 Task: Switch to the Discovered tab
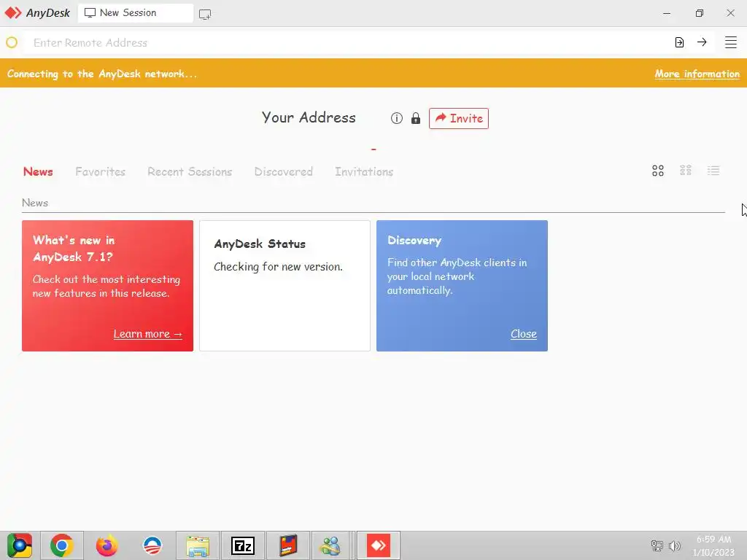pyautogui.click(x=284, y=172)
